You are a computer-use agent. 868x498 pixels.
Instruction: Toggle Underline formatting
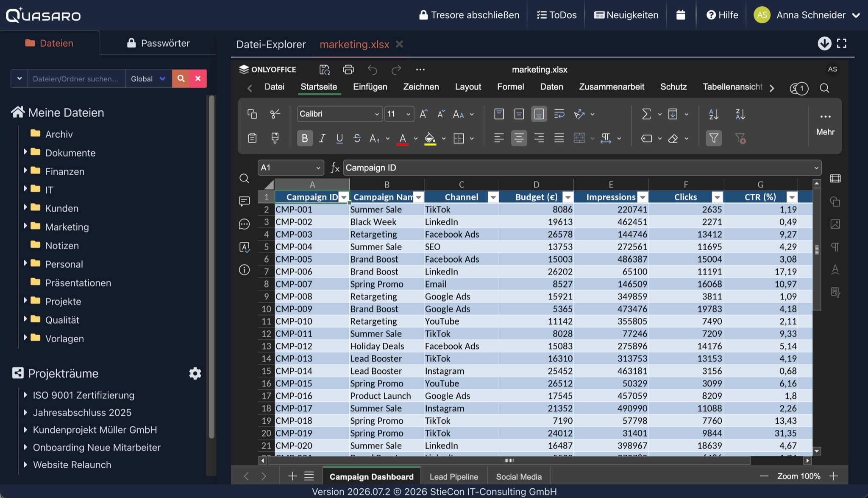pyautogui.click(x=339, y=138)
